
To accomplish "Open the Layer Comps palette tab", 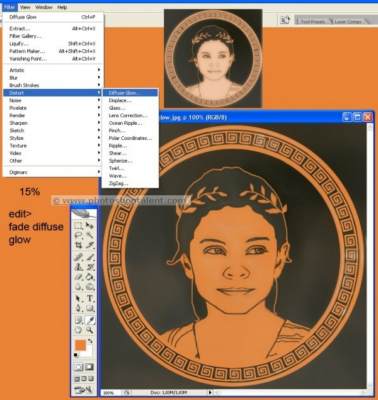I will (x=348, y=21).
